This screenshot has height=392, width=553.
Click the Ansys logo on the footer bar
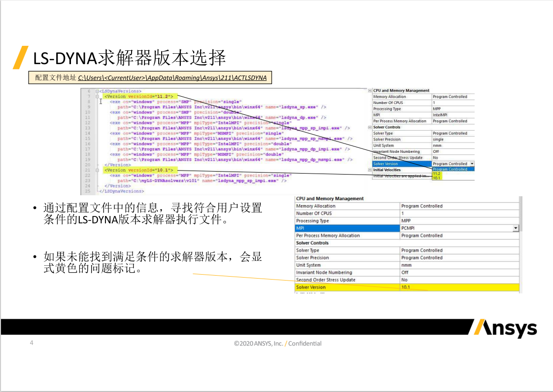[502, 327]
